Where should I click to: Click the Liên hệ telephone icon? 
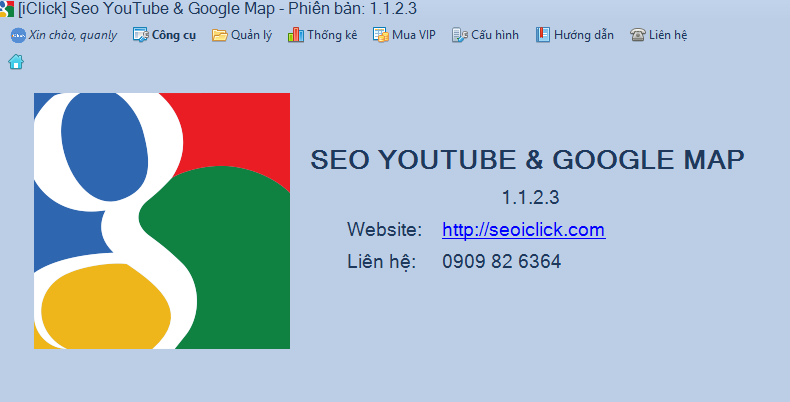637,35
